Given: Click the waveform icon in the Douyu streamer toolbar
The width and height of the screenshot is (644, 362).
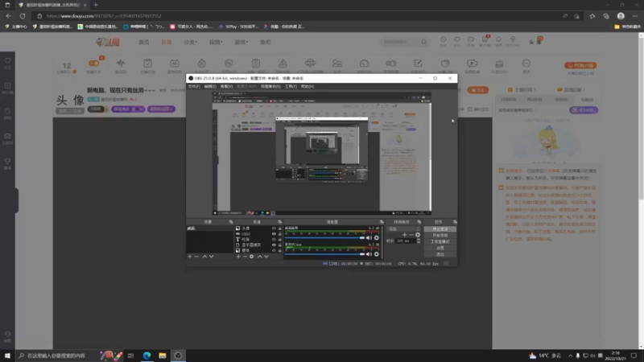Looking at the screenshot, I should point(120,64).
